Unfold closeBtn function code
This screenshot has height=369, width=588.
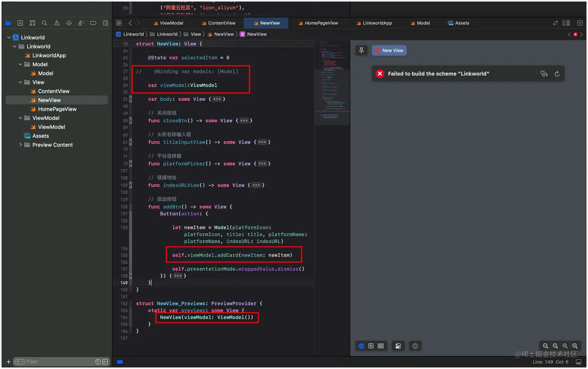(x=244, y=121)
